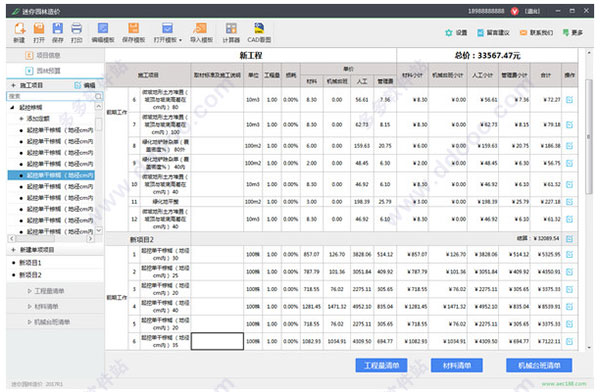Collapse the first construction tree node
Screen dimensions: 600x392
(13, 108)
